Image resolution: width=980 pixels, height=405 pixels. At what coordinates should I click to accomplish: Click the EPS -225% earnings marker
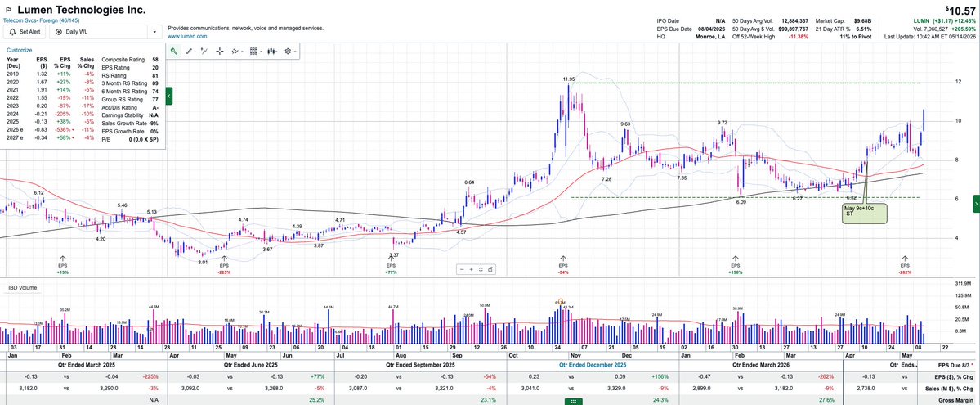click(x=224, y=263)
